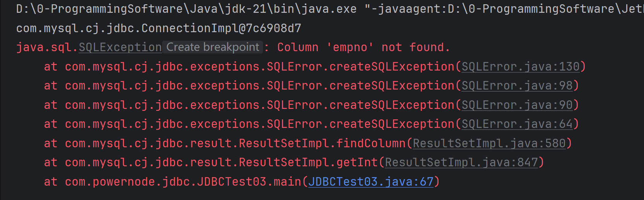Screen dimensions: 644x200
Task: Open ResultSetImpl.java:580 link
Action: 489,143
